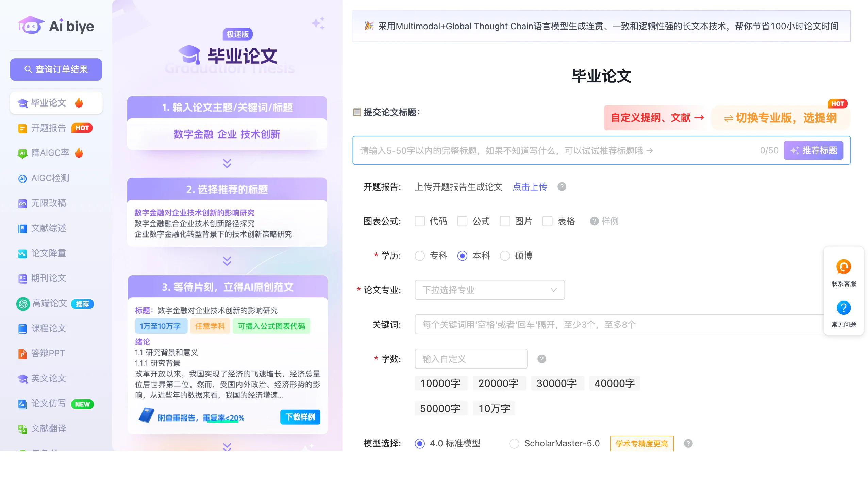Check the 表格 option

coord(547,221)
